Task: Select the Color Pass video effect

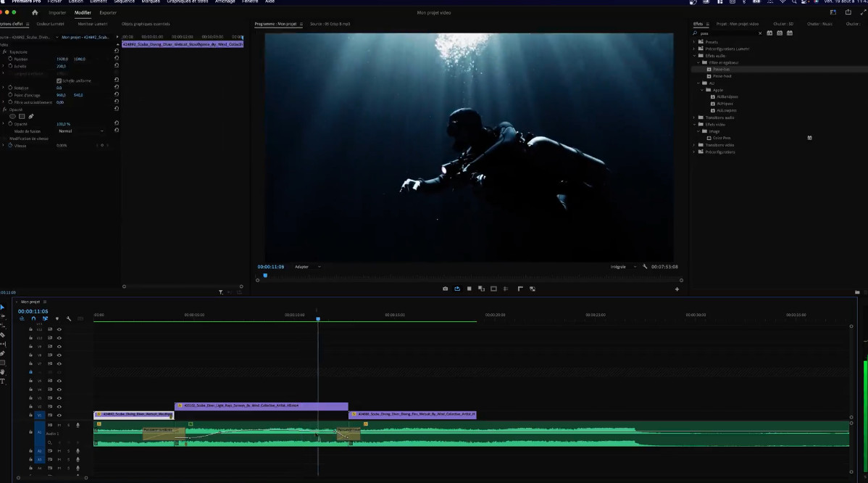Action: [722, 138]
